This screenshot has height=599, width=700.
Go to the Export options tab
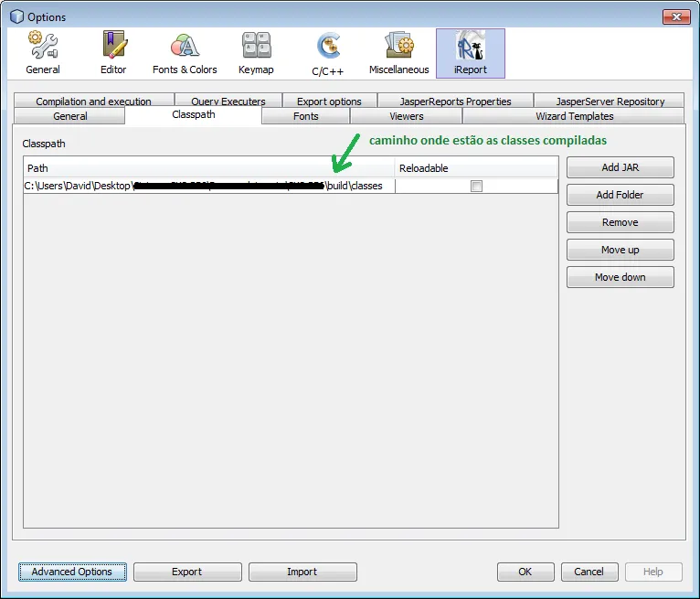coord(330,101)
